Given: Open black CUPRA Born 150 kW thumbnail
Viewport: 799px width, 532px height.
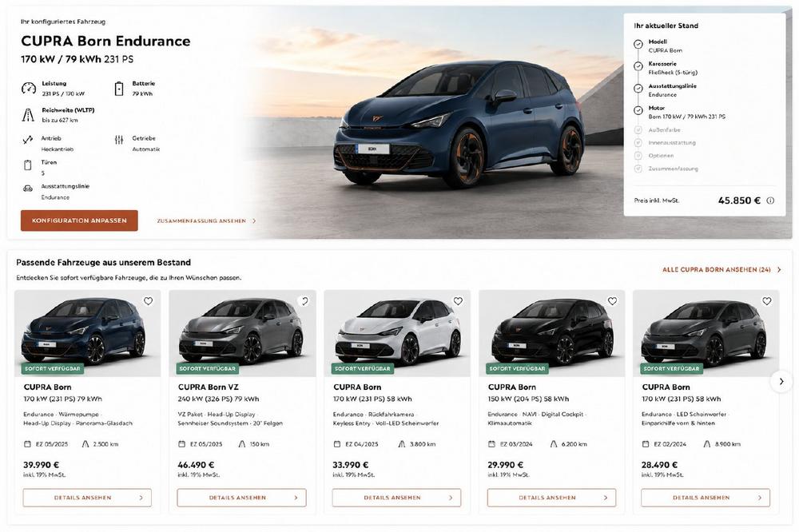Looking at the screenshot, I should click(552, 333).
